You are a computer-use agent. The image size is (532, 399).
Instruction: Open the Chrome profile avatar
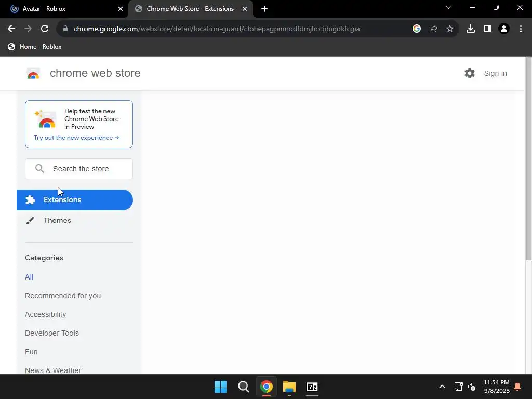(504, 29)
